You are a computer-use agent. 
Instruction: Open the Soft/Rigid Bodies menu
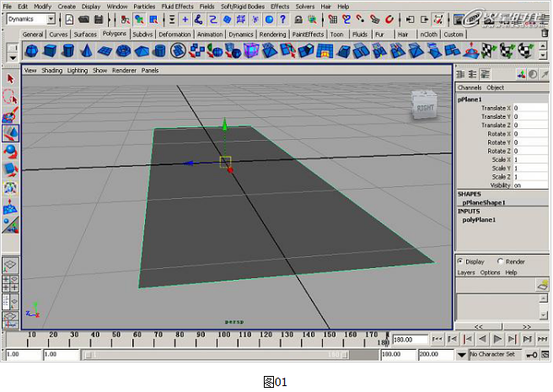click(x=243, y=7)
